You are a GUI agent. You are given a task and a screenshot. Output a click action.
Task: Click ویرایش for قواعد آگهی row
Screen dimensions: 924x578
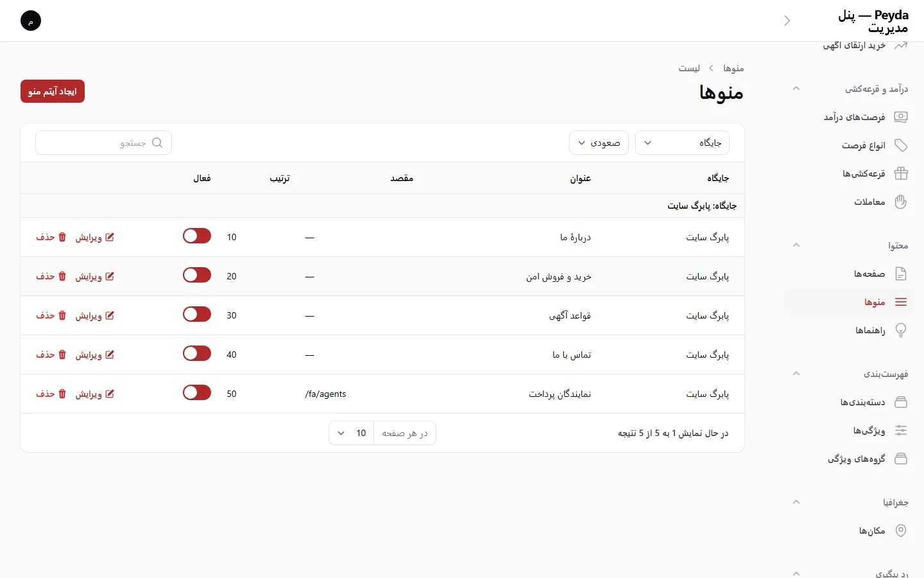pyautogui.click(x=95, y=315)
